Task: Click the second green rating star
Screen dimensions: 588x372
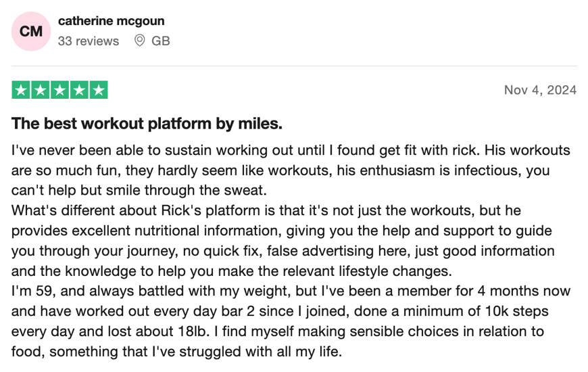Action: tap(41, 90)
